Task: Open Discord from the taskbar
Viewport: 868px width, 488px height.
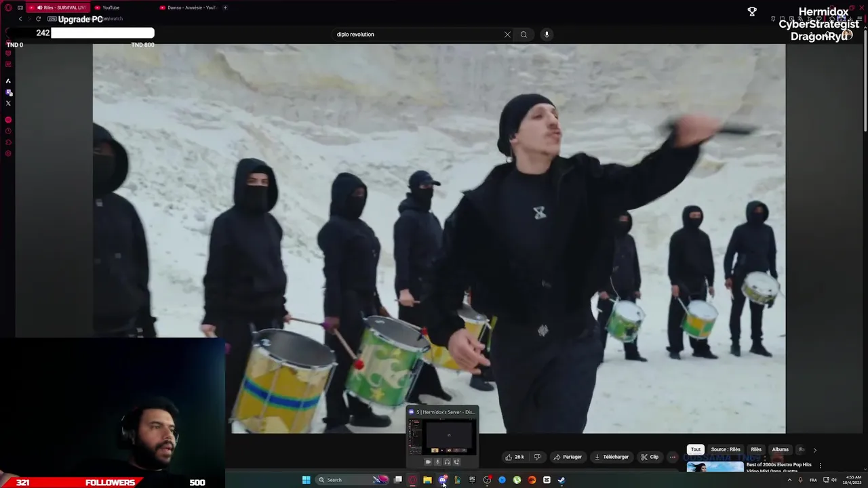Action: (442, 480)
